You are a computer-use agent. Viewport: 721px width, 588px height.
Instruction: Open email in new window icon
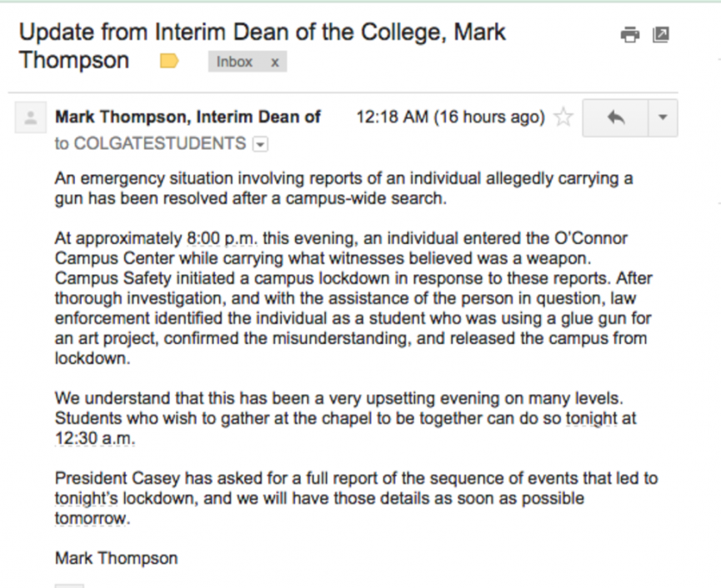click(661, 35)
